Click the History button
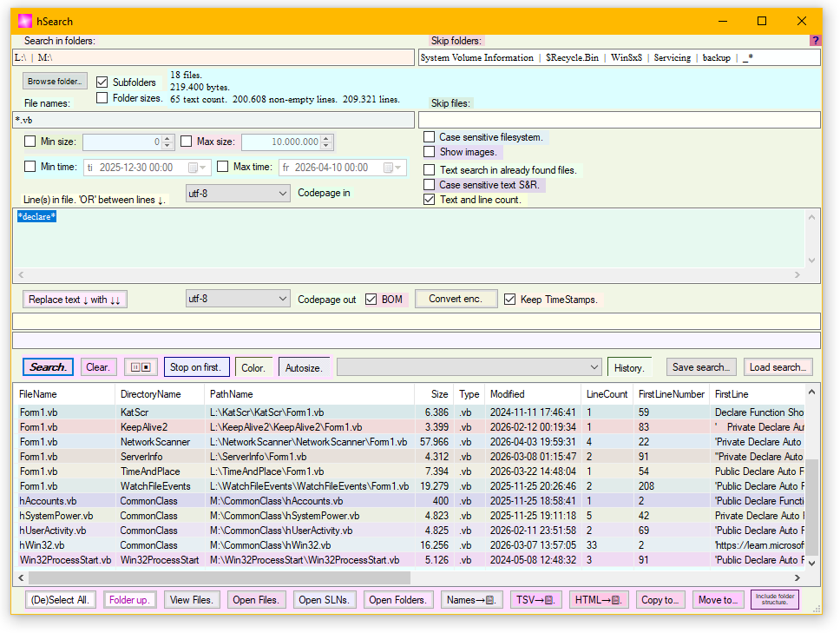The image size is (840, 633). (629, 367)
